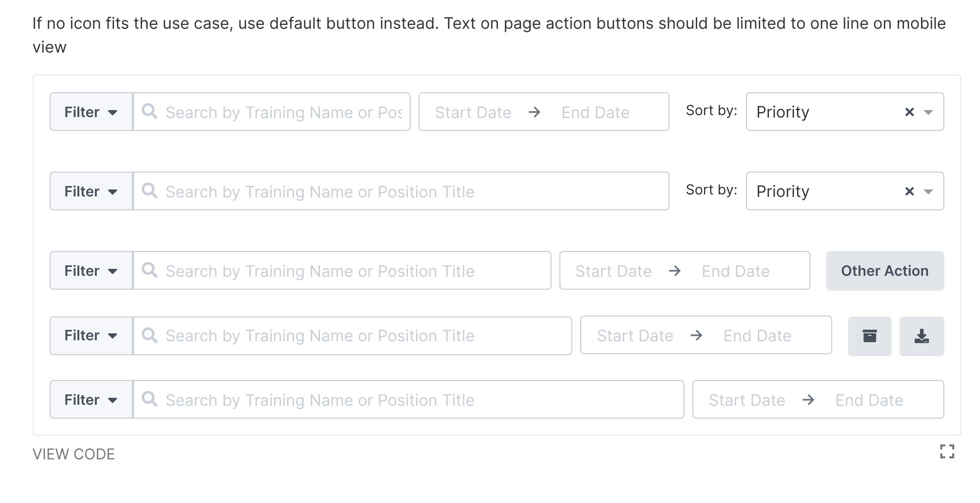The image size is (980, 503).
Task: Click Start Date beside the archive button
Action: click(x=635, y=336)
